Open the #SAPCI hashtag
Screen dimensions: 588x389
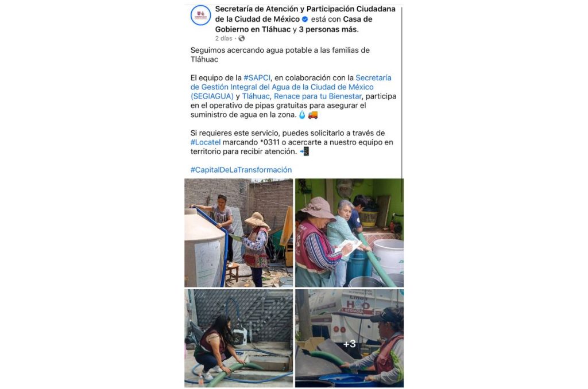[x=257, y=77]
